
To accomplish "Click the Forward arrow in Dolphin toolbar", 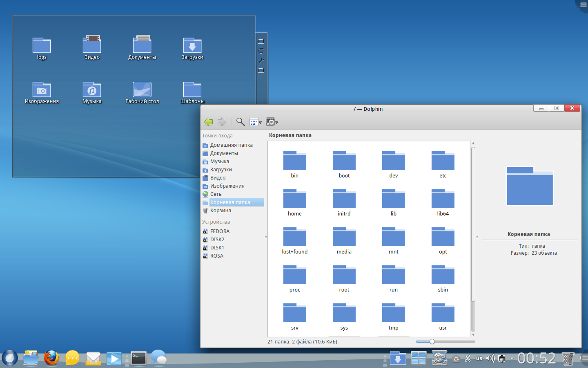I will (222, 122).
